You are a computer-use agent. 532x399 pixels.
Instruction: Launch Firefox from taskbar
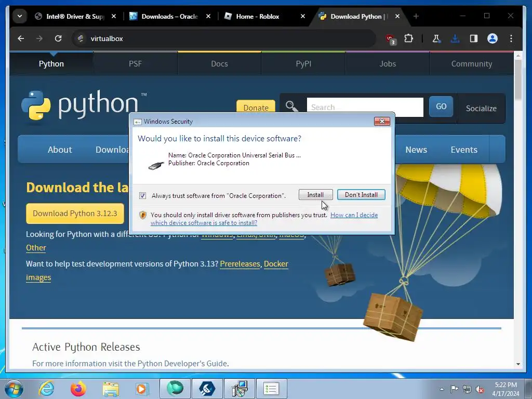coord(78,389)
